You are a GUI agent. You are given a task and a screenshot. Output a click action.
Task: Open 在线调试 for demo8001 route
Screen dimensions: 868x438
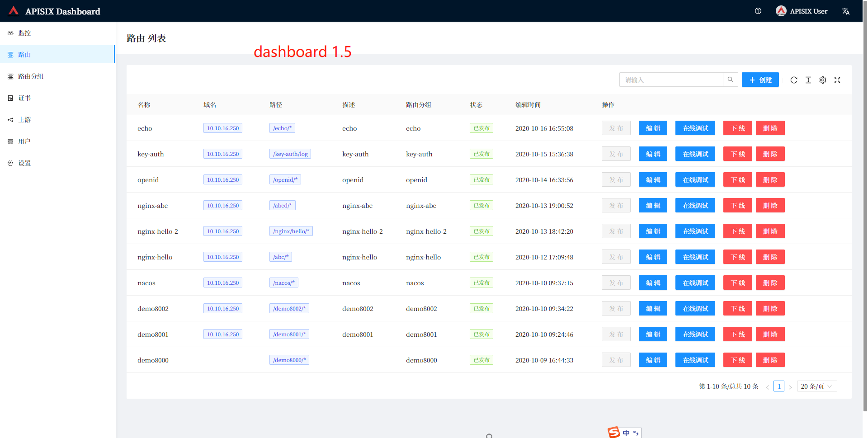(x=695, y=334)
